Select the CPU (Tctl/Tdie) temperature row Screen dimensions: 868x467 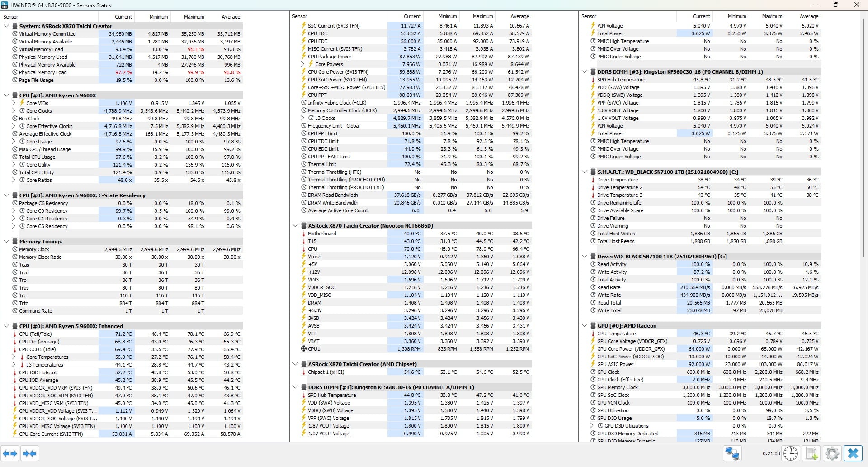[x=35, y=334]
